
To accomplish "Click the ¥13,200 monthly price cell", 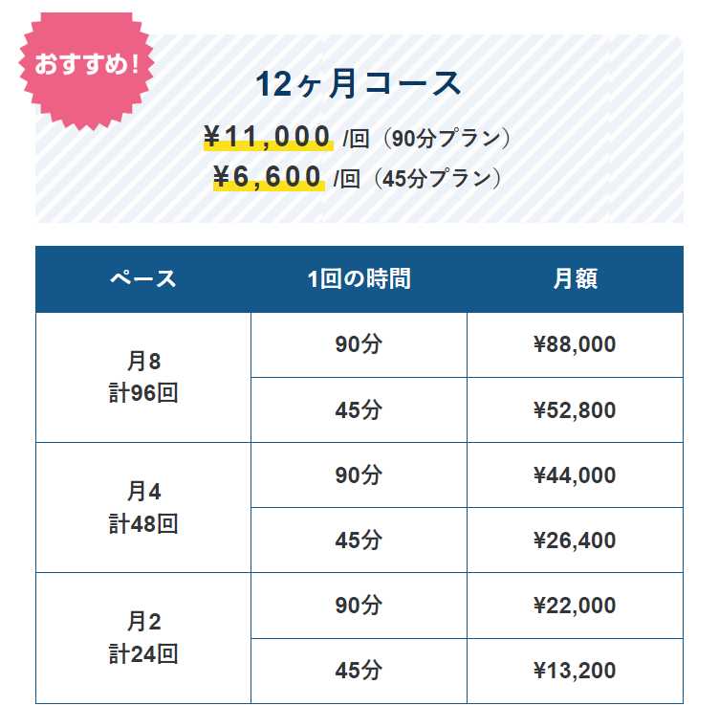I will pyautogui.click(x=576, y=671).
